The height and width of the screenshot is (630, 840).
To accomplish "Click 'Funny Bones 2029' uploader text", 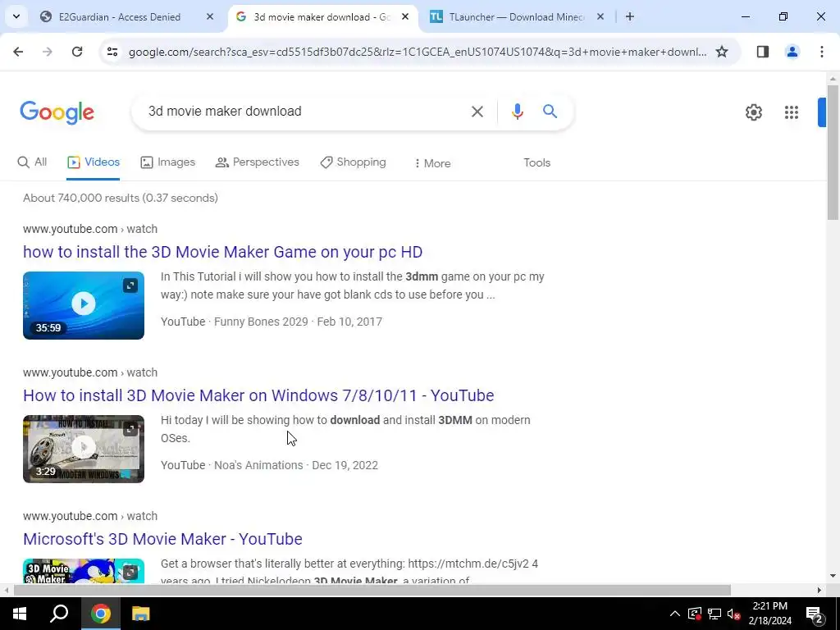I will coord(261,322).
